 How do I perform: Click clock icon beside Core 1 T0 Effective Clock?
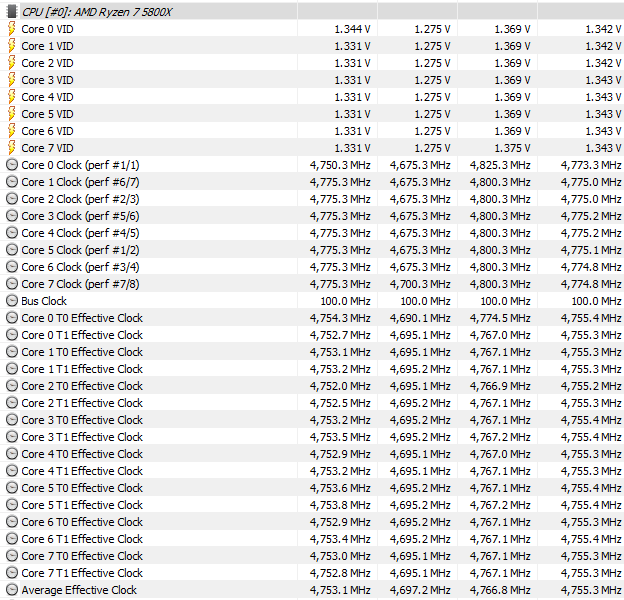pyautogui.click(x=12, y=352)
